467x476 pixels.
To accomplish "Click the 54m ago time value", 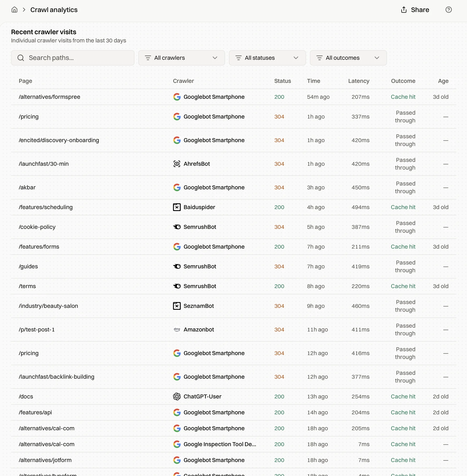I will (318, 97).
